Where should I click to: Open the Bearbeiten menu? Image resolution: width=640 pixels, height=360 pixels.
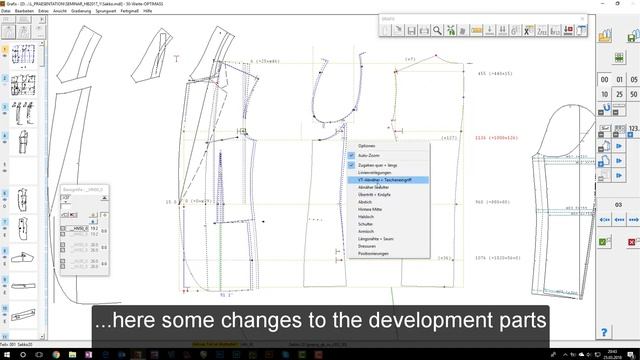click(x=24, y=11)
